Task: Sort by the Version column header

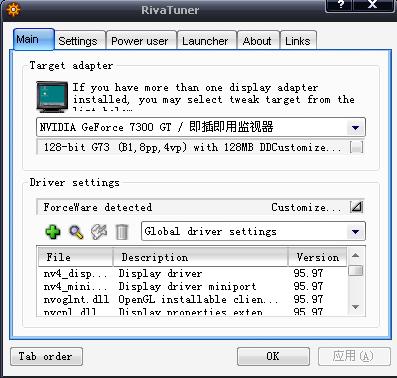Action: tap(317, 257)
